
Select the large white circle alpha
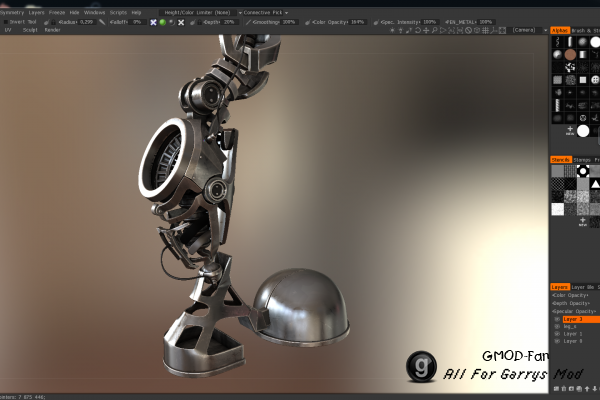pos(583,131)
